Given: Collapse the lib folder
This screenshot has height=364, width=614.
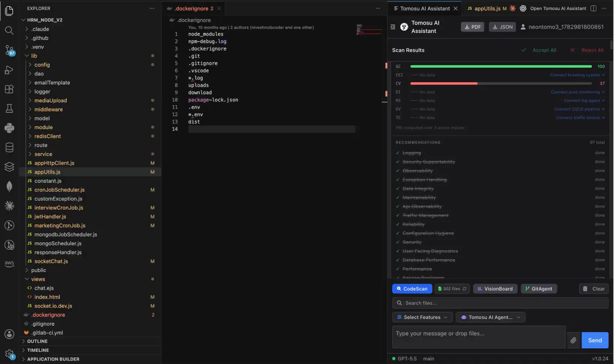Looking at the screenshot, I should click(x=27, y=56).
